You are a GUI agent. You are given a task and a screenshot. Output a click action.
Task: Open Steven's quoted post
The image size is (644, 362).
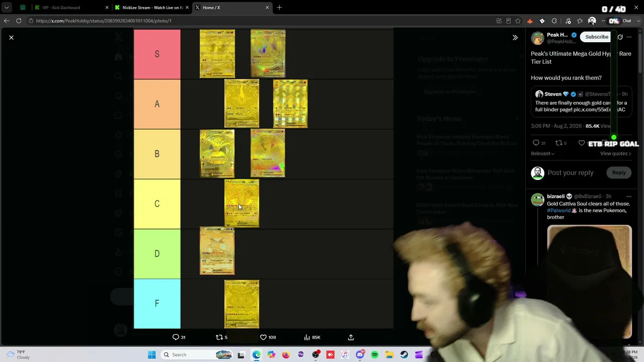[581, 102]
